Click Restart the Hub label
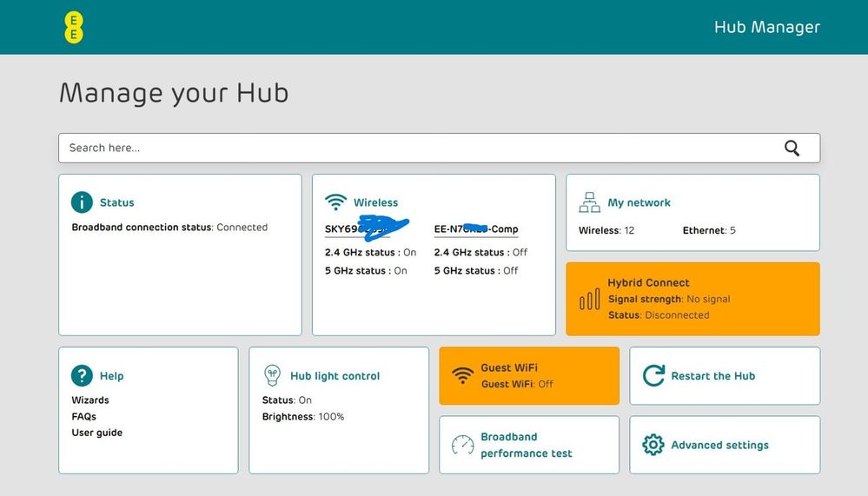 click(713, 376)
